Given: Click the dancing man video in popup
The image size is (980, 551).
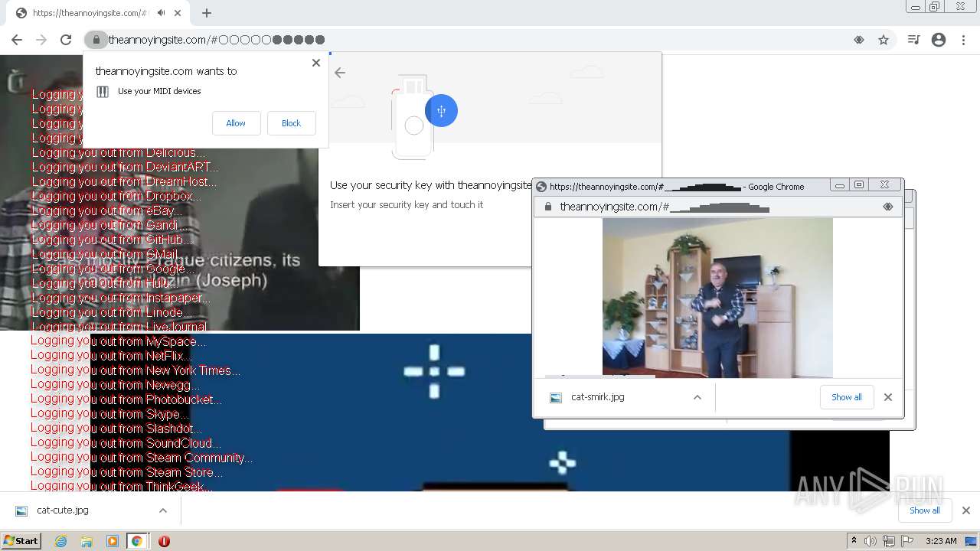Looking at the screenshot, I should (717, 298).
